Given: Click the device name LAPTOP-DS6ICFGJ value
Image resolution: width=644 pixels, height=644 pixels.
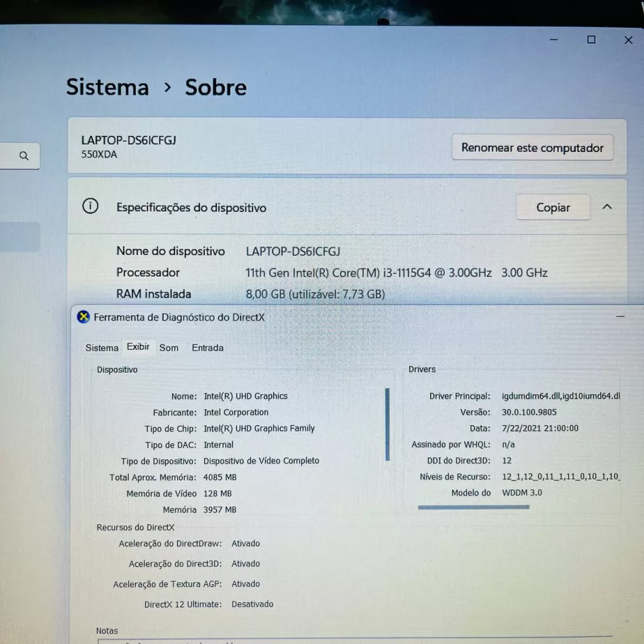Looking at the screenshot, I should pos(293,251).
